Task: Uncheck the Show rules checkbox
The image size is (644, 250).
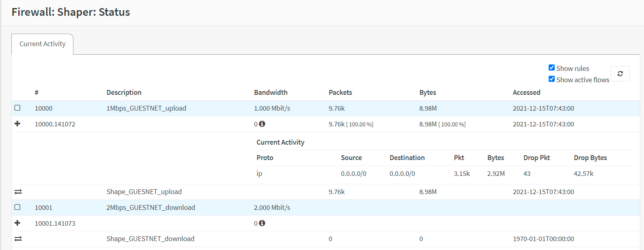Action: click(551, 68)
